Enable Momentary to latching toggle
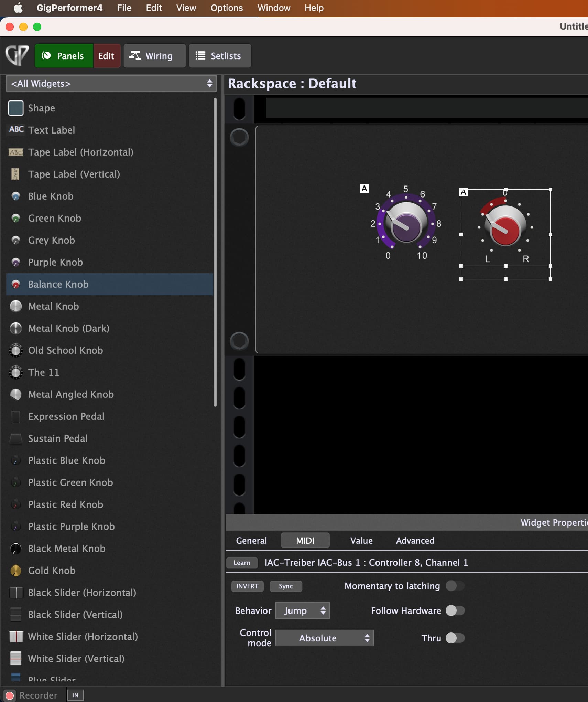The image size is (588, 702). point(455,586)
